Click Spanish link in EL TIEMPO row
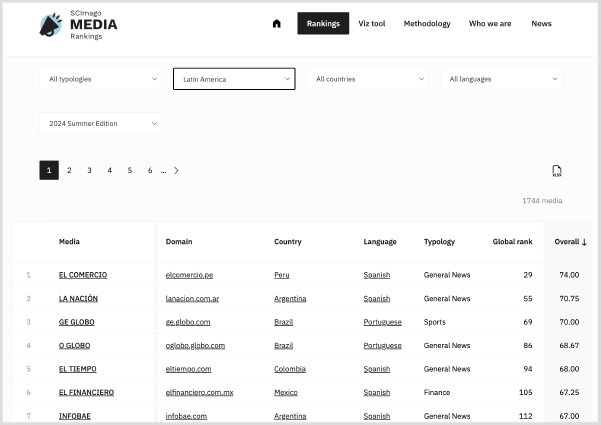The width and height of the screenshot is (601, 425). coord(377,369)
